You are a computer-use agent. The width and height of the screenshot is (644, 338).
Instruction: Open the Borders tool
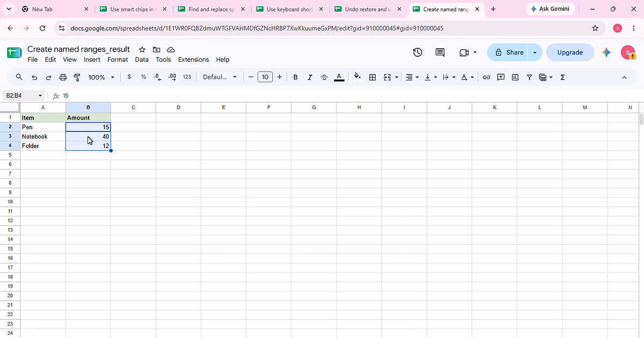pos(372,77)
